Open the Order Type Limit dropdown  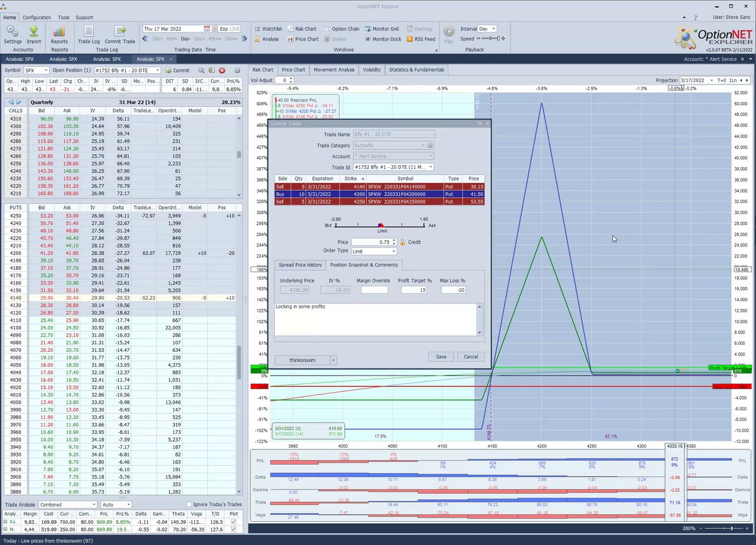(393, 252)
